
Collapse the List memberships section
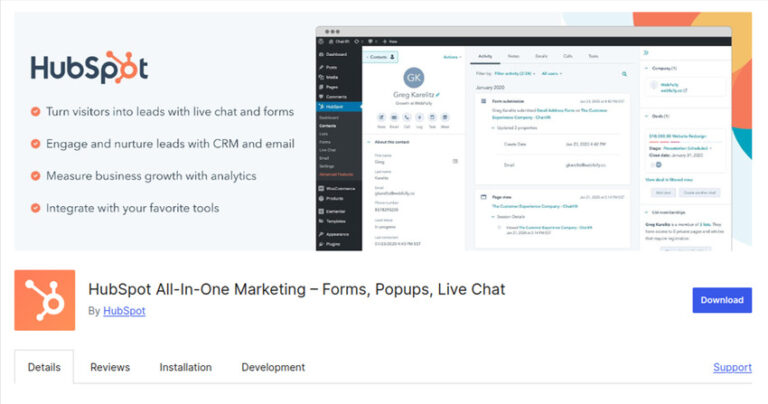pos(647,213)
